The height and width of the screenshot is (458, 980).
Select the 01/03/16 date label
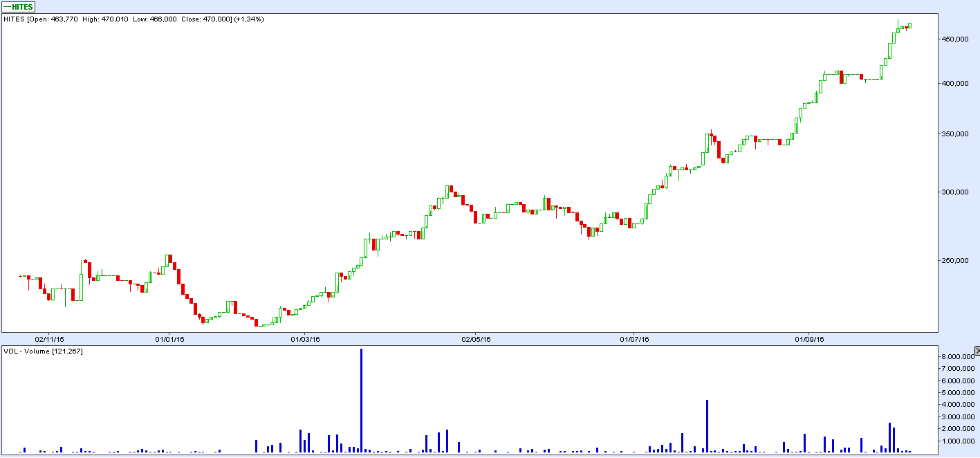(305, 339)
